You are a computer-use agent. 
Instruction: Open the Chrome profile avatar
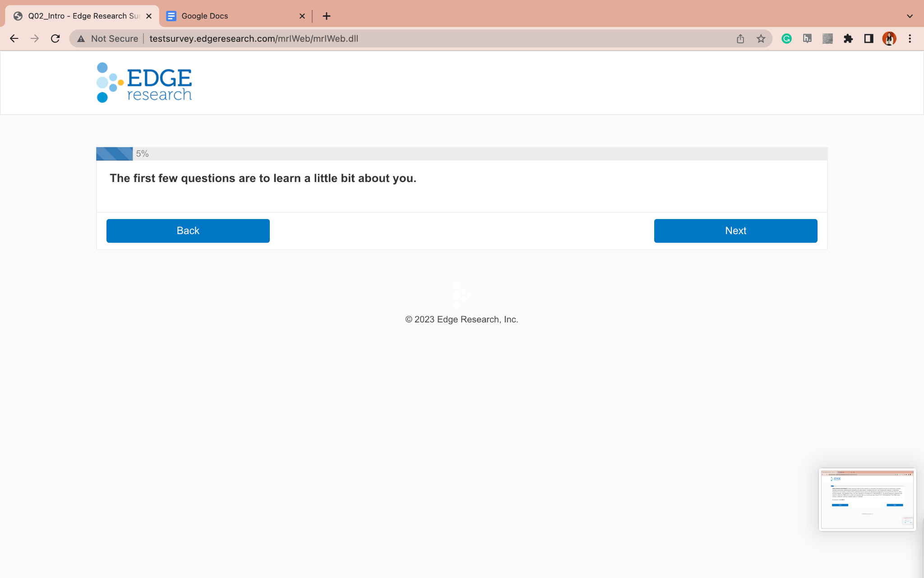889,39
